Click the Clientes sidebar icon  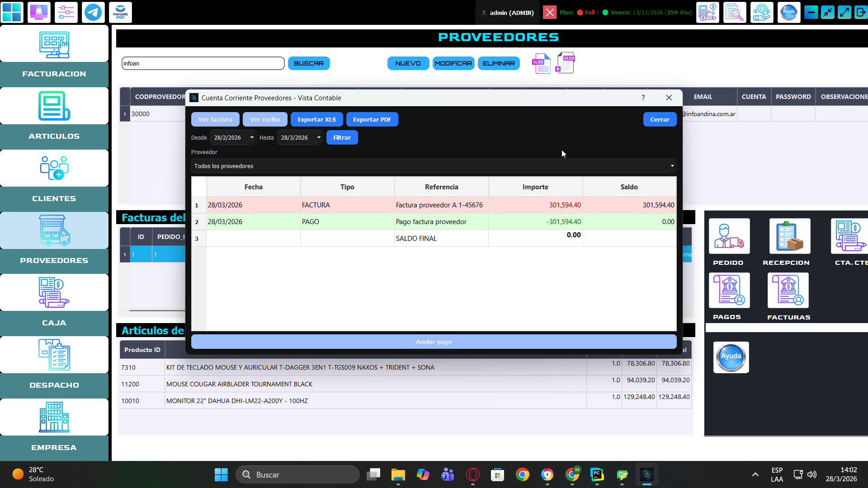point(54,168)
